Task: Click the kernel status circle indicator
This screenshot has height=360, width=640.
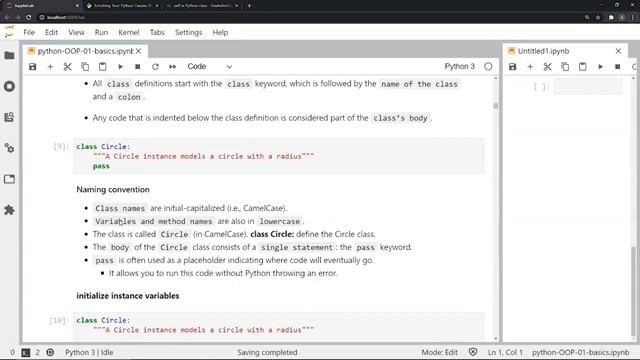Action: point(488,67)
